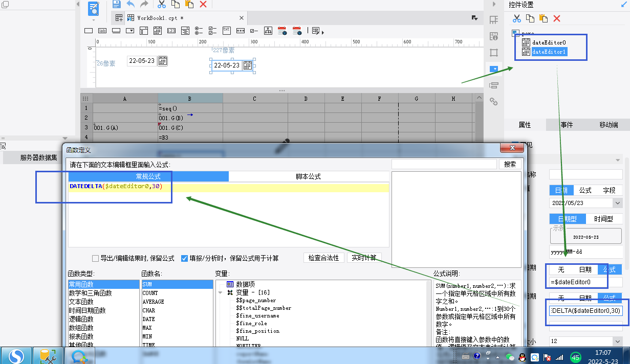Select 日期 option for start date
The height and width of the screenshot is (364, 630).
point(585,269)
